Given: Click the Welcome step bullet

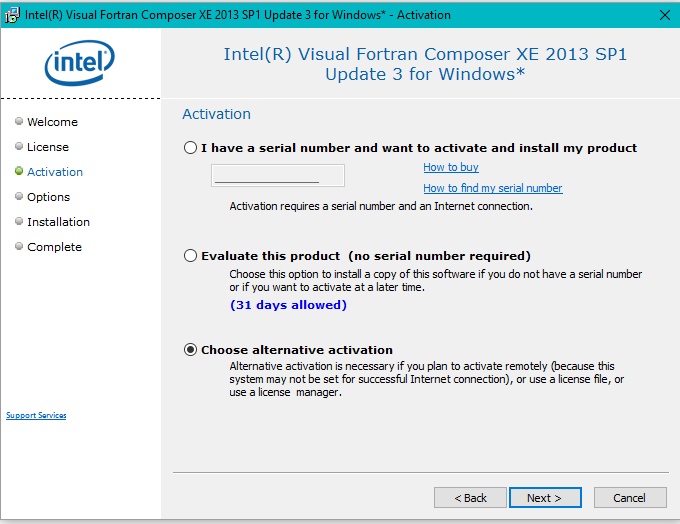Looking at the screenshot, I should pos(19,121).
